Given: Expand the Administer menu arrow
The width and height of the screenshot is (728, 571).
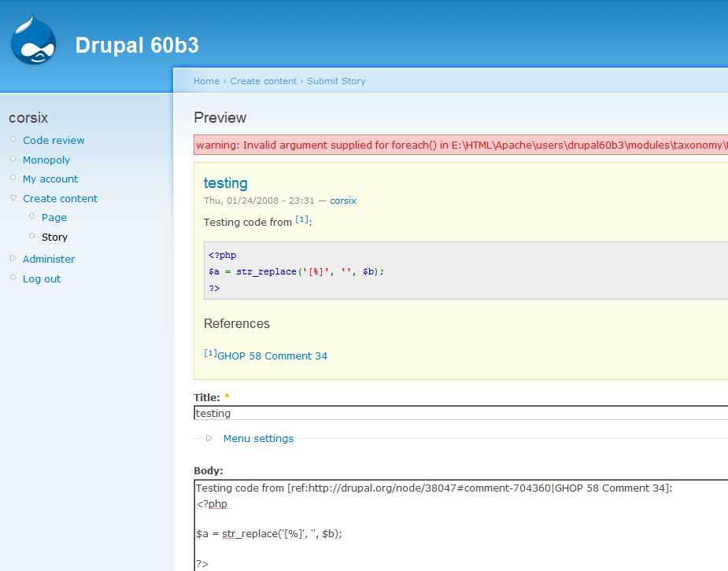Looking at the screenshot, I should (x=13, y=258).
